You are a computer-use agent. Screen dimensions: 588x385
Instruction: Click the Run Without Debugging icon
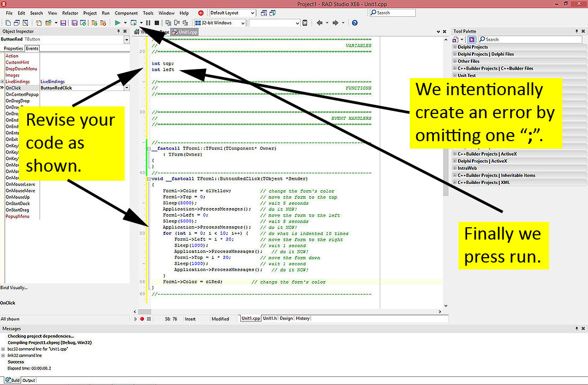pos(134,23)
